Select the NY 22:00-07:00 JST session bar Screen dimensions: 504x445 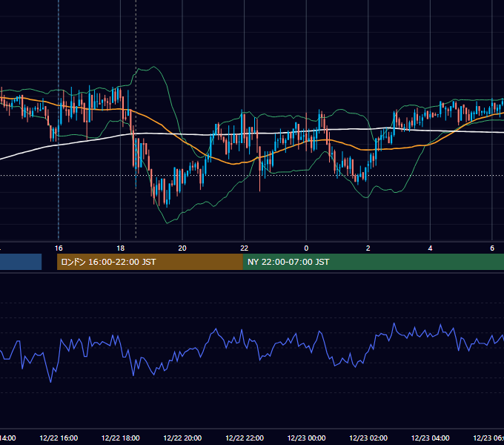(x=373, y=262)
